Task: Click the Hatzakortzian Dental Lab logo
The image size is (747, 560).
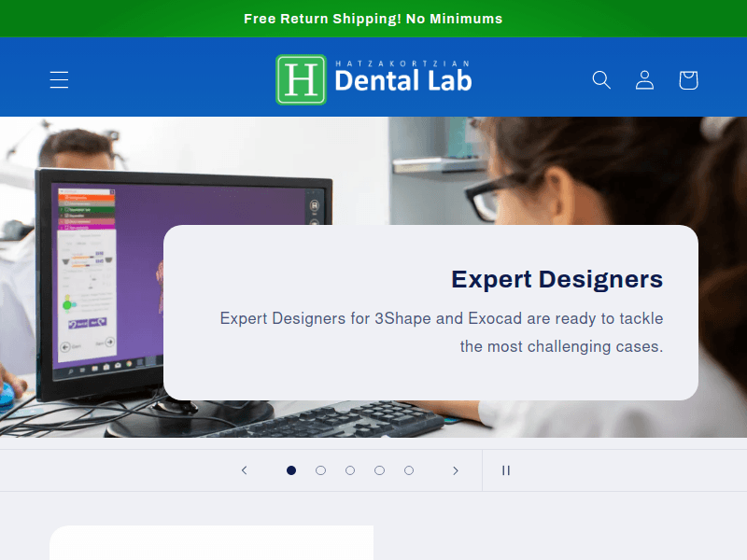Action: [x=373, y=79]
